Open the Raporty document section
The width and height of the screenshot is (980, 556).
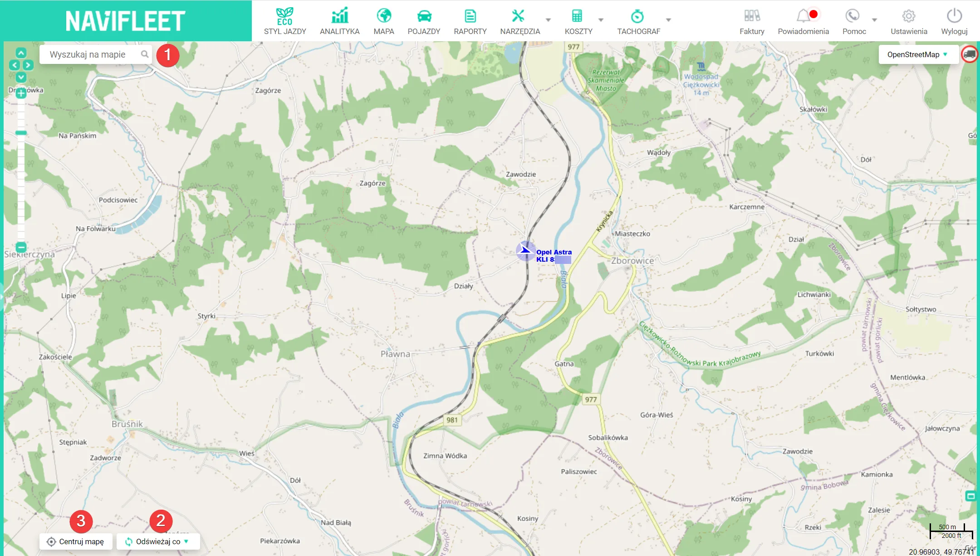click(x=470, y=21)
